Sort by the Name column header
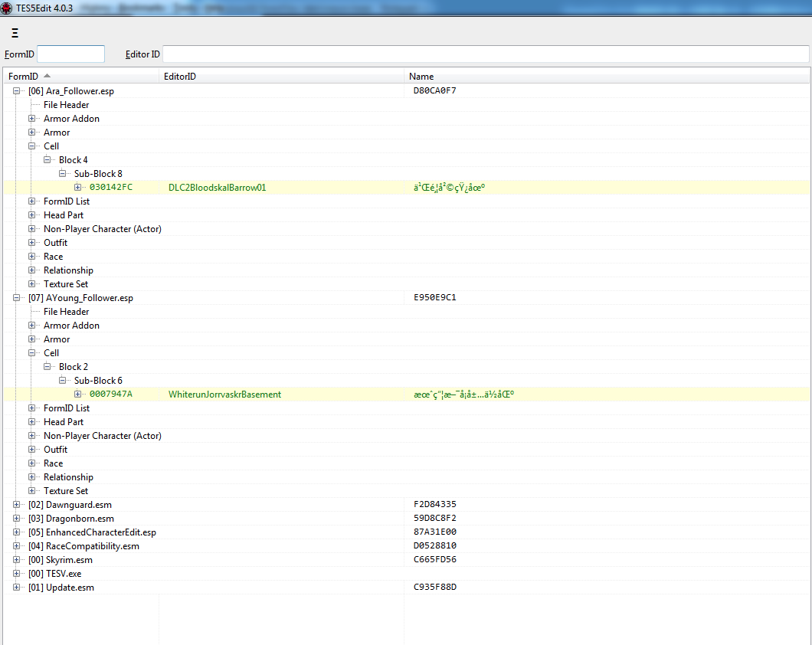812x645 pixels. click(x=607, y=76)
